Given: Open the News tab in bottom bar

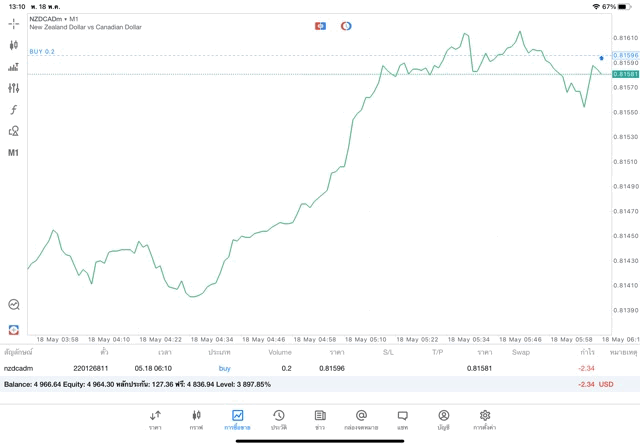Looking at the screenshot, I should pos(319,419).
